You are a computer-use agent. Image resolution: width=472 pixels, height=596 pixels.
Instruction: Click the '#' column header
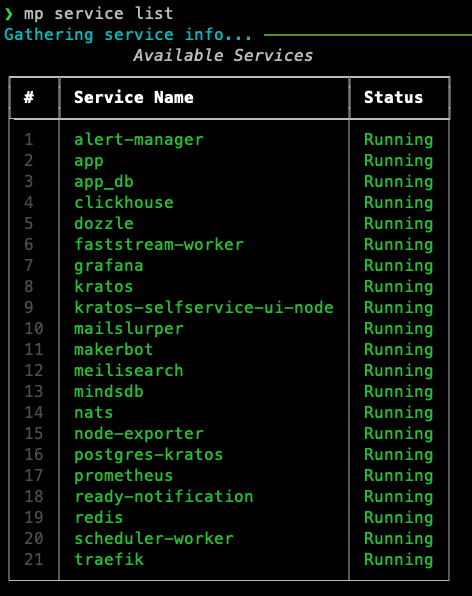[x=29, y=98]
